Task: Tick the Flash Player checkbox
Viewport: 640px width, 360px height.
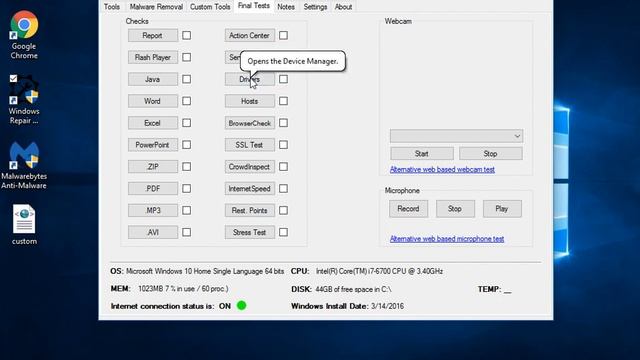Action: click(187, 57)
